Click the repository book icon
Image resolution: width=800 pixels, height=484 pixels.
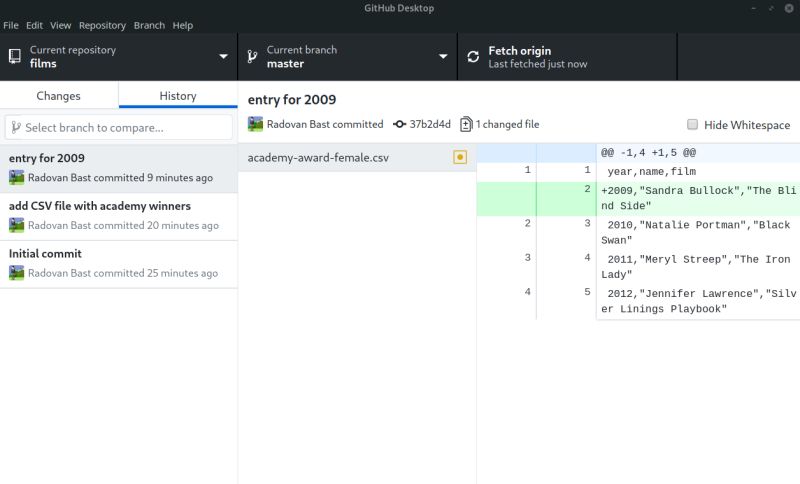pyautogui.click(x=15, y=57)
